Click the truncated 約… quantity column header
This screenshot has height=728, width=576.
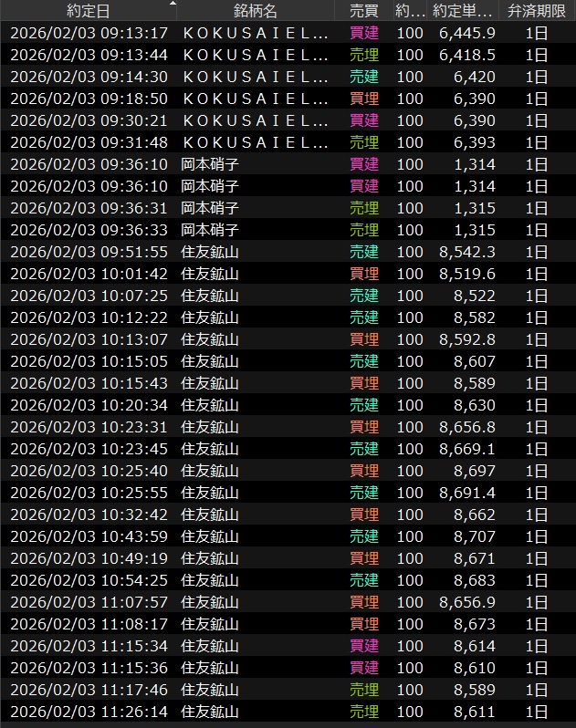coord(409,11)
